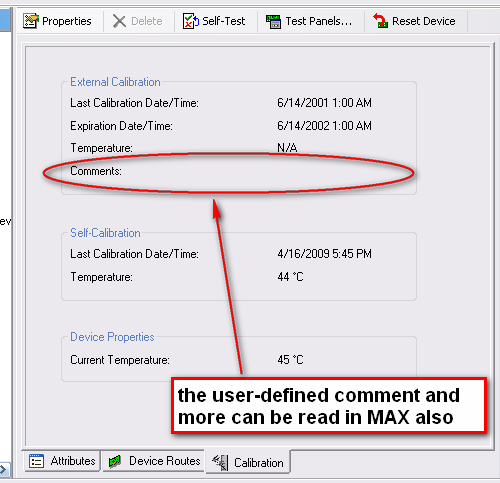Click the Delete X icon
This screenshot has width=500, height=483.
click(119, 21)
